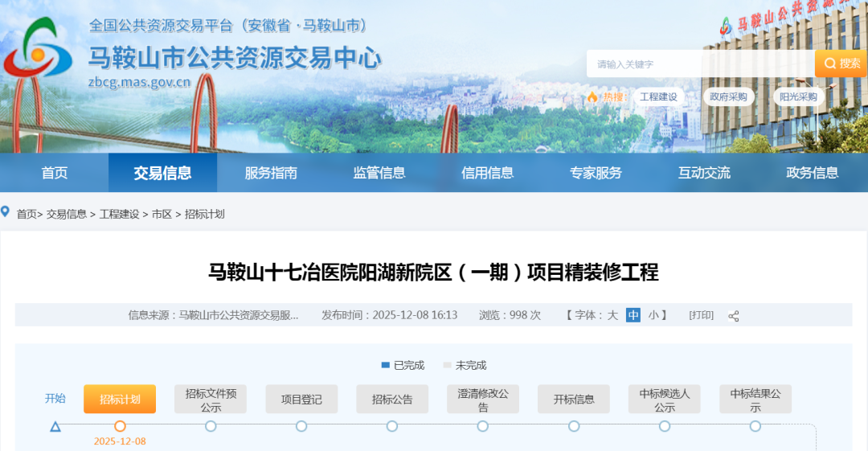Screen dimensions: 868x451
Task: Click the site logo emblem
Action: pyautogui.click(x=38, y=47)
